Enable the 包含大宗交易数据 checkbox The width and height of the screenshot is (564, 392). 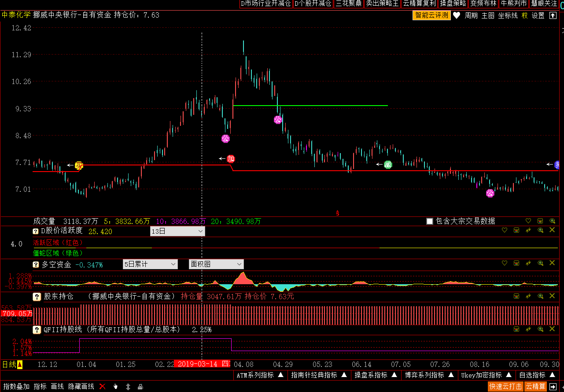tap(430, 221)
